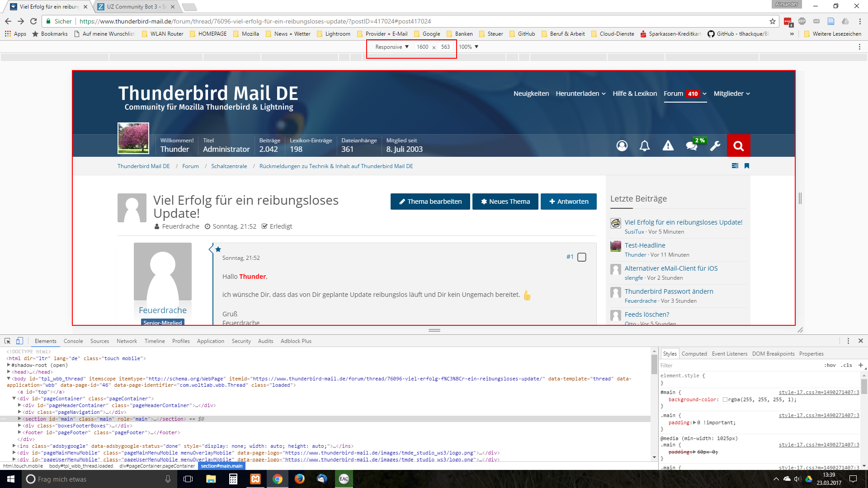Open the 100% zoom dropdown
Screen dimensions: 868x488
pos(468,47)
